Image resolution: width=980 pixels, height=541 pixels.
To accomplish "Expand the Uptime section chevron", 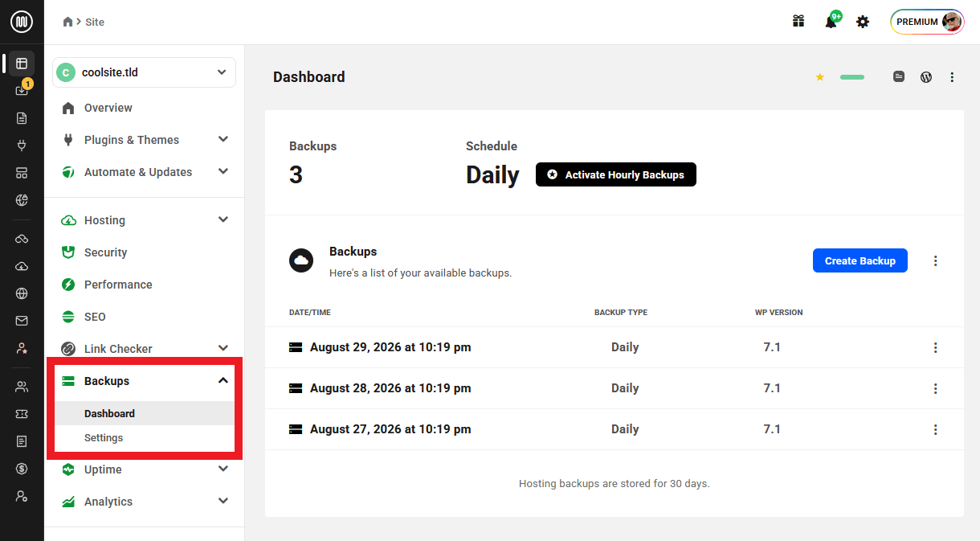I will pos(223,469).
